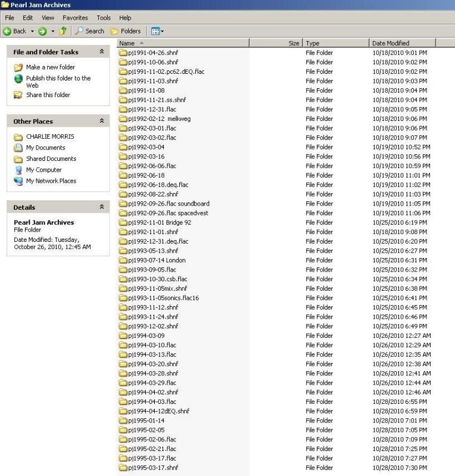Click the green Back arrow icon

point(7,31)
